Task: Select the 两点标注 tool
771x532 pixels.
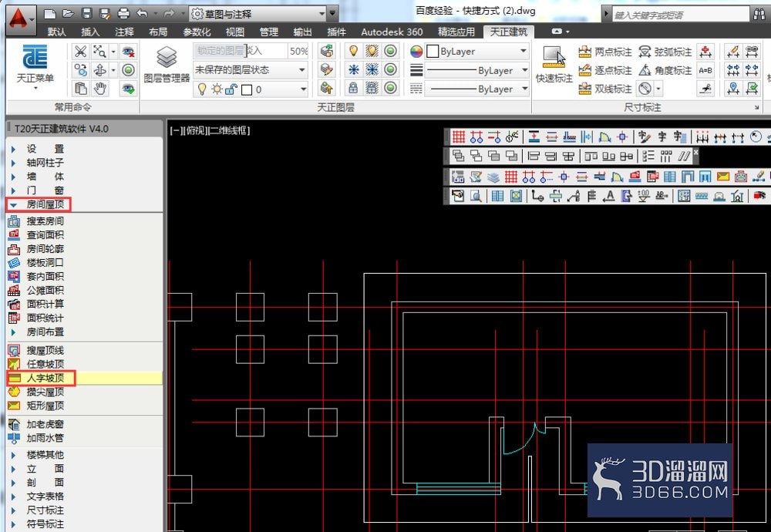Action: coord(605,52)
